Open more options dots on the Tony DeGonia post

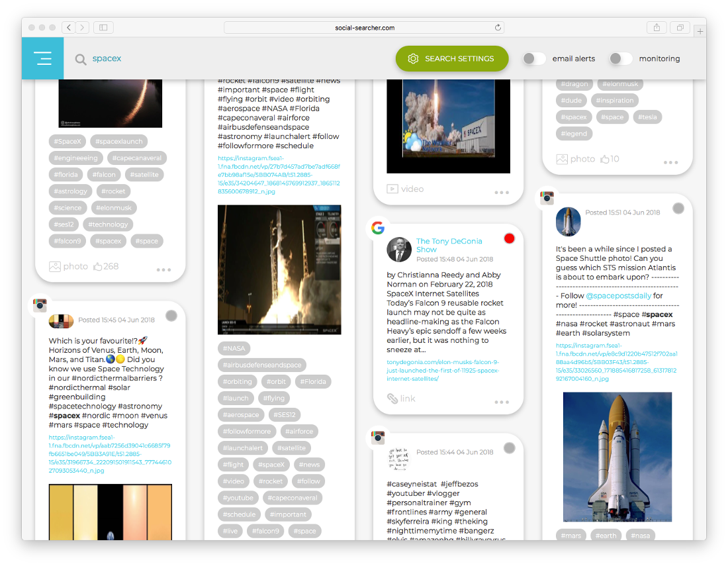point(502,402)
